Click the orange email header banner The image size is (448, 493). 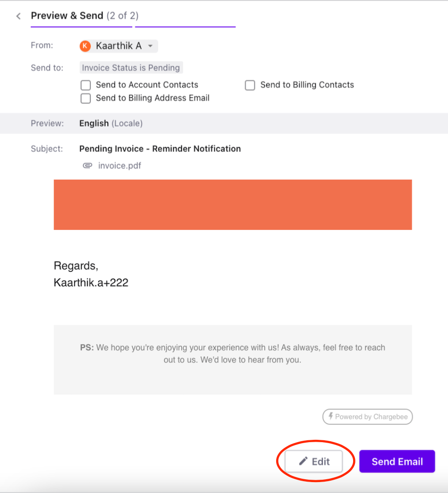coord(233,205)
